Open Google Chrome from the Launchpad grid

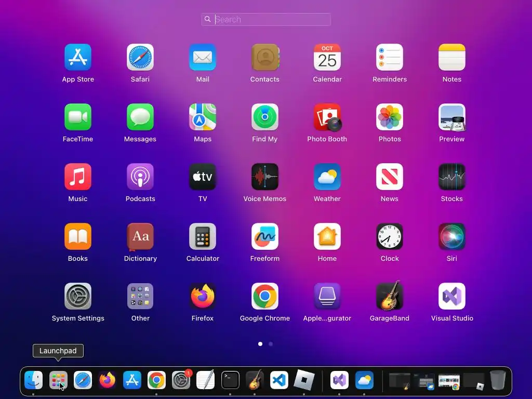tap(265, 296)
